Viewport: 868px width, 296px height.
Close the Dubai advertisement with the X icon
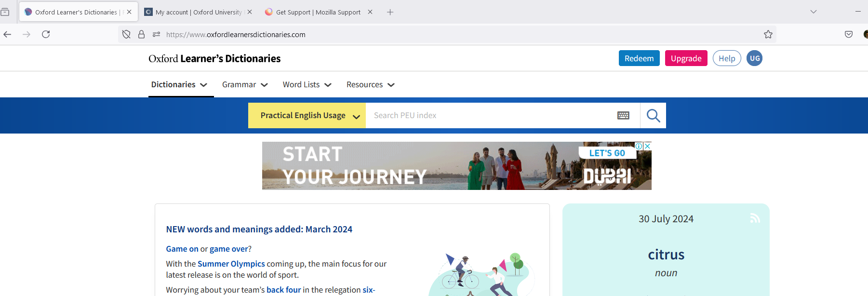[x=647, y=146]
